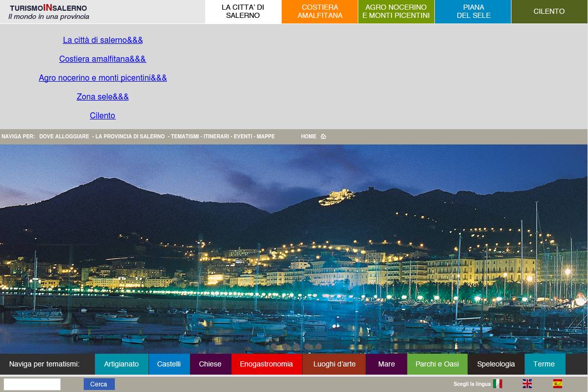Follow the 'Zona sele' link

[x=103, y=96]
